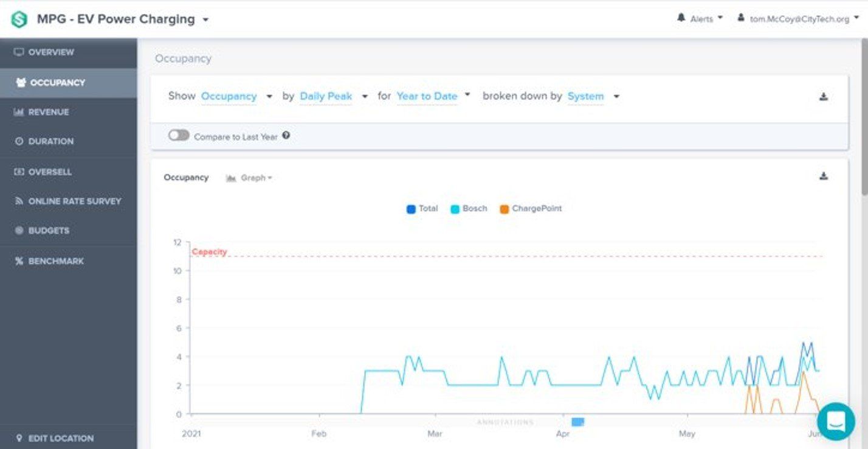Open the Alerts bell menu

(700, 18)
